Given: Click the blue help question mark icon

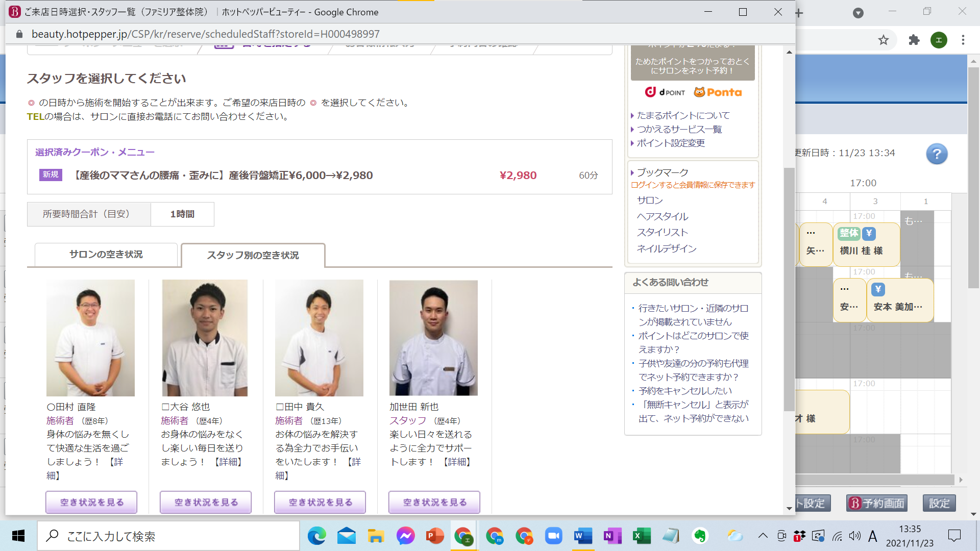Looking at the screenshot, I should point(937,154).
